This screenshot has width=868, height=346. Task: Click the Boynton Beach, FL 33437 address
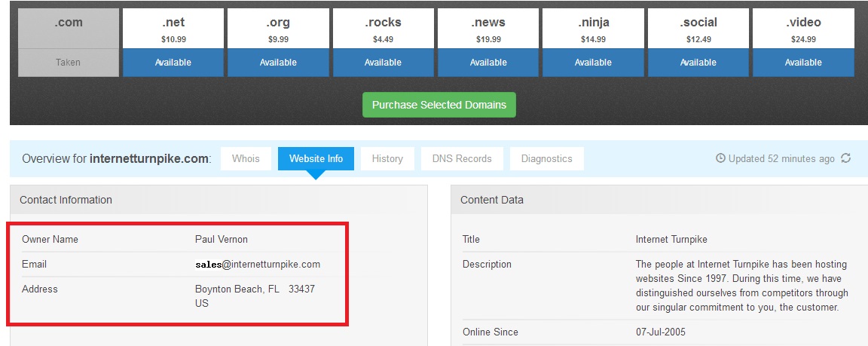[255, 289]
